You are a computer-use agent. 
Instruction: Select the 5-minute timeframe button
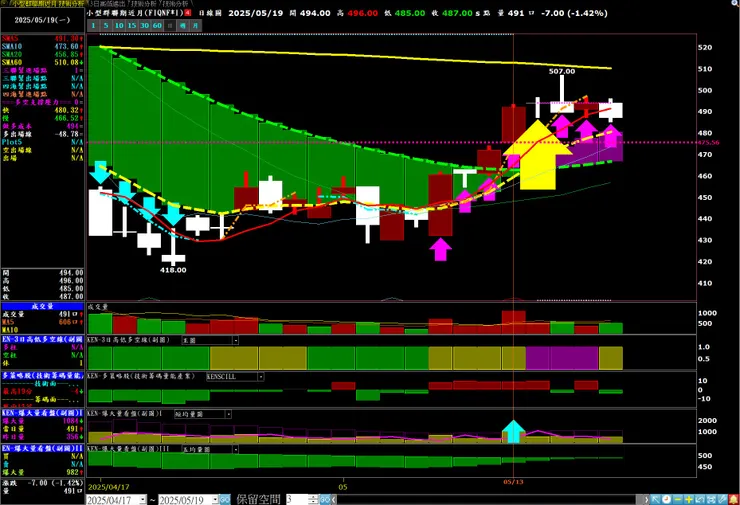point(106,25)
